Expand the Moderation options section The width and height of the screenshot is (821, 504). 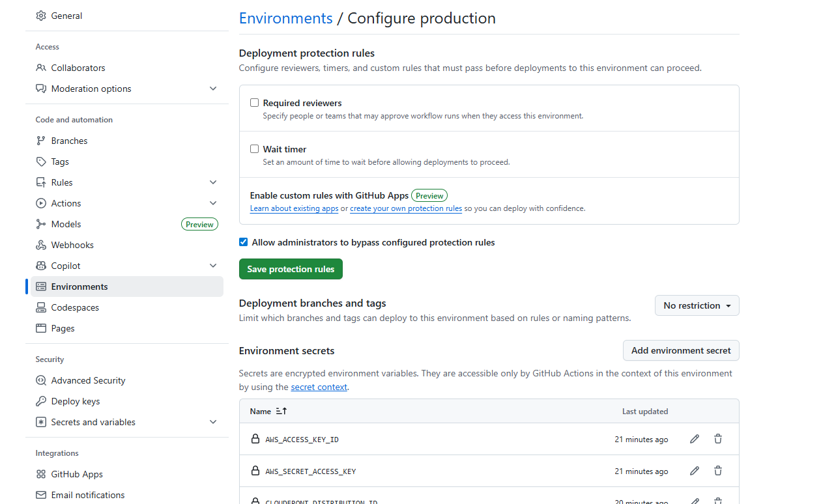tap(213, 89)
